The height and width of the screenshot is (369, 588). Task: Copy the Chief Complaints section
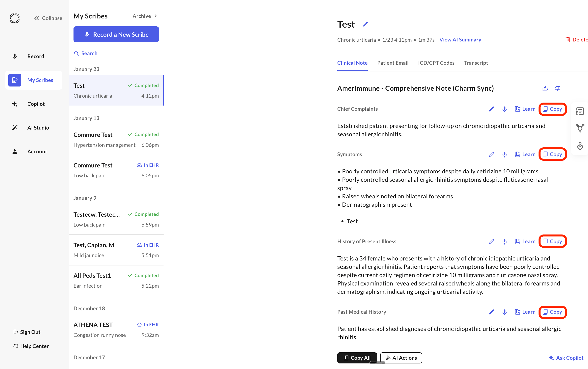pyautogui.click(x=552, y=109)
